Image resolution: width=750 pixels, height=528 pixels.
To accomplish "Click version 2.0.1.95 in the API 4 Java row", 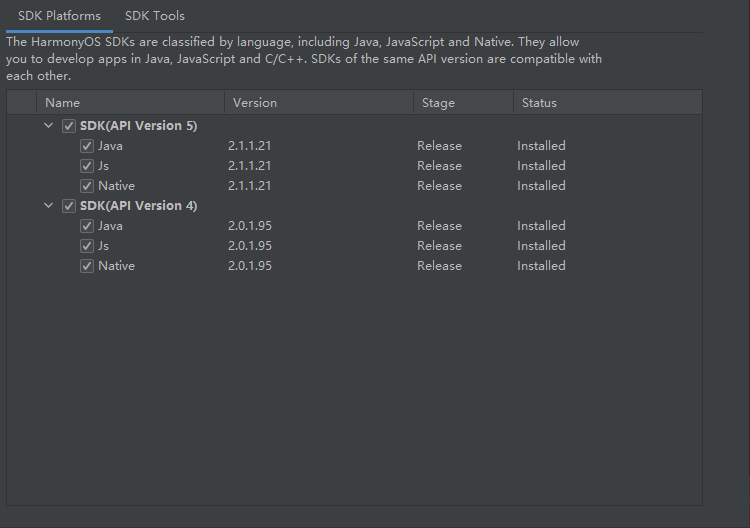I will (x=250, y=226).
